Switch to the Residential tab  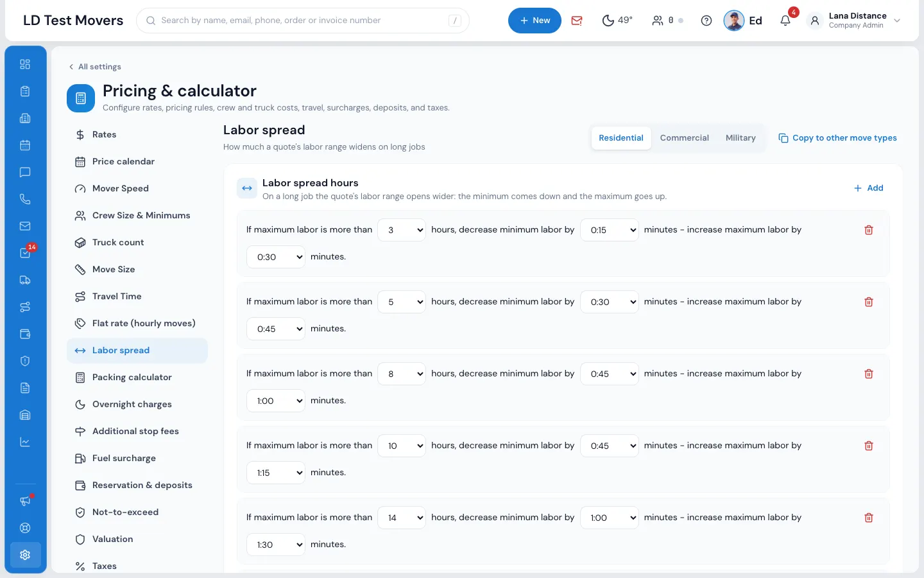click(621, 138)
